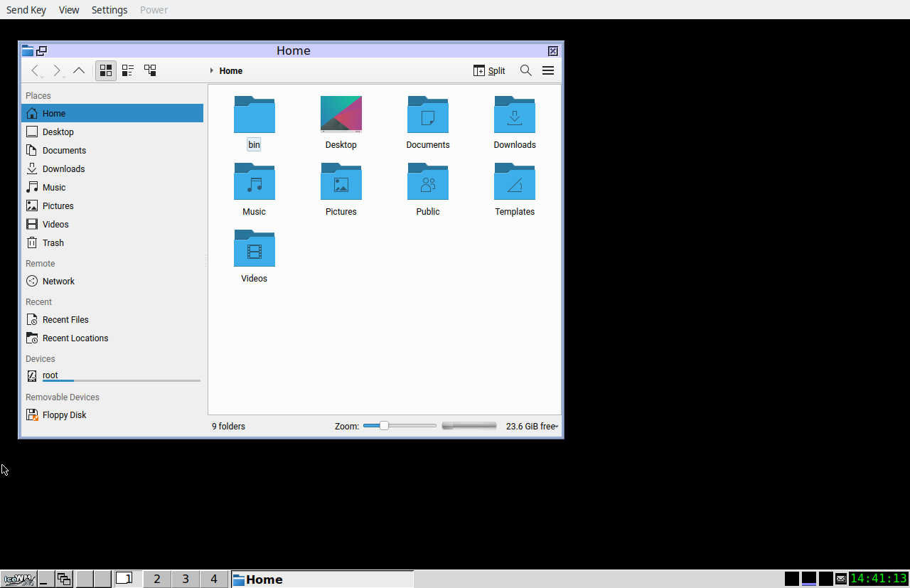Click the free disk space bar
Viewport: 910px width, 588px height.
pyautogui.click(x=469, y=426)
